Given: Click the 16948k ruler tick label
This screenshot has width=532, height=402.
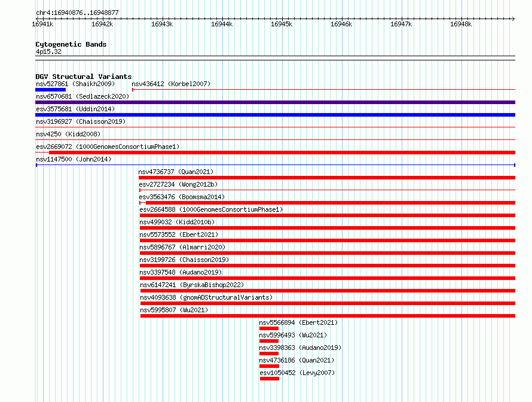Looking at the screenshot, I should pyautogui.click(x=461, y=24).
